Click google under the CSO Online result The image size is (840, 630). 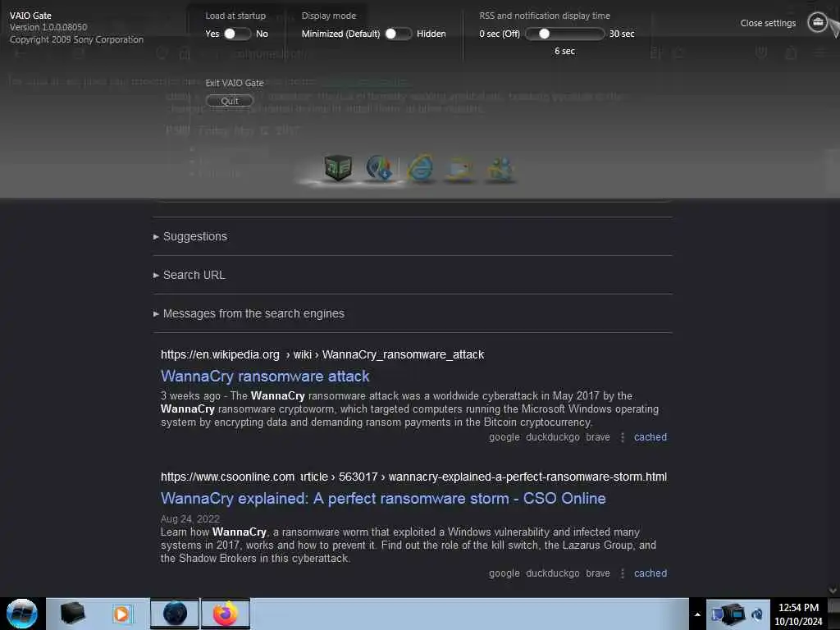pos(504,573)
